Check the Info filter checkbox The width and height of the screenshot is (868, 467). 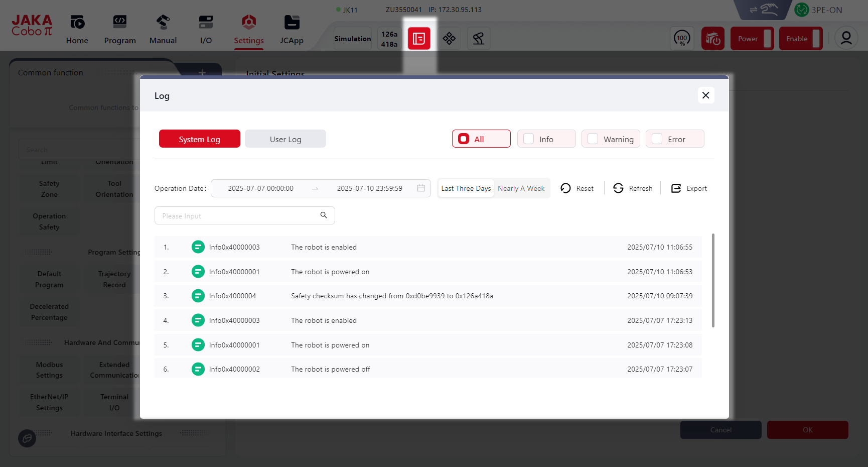[529, 139]
